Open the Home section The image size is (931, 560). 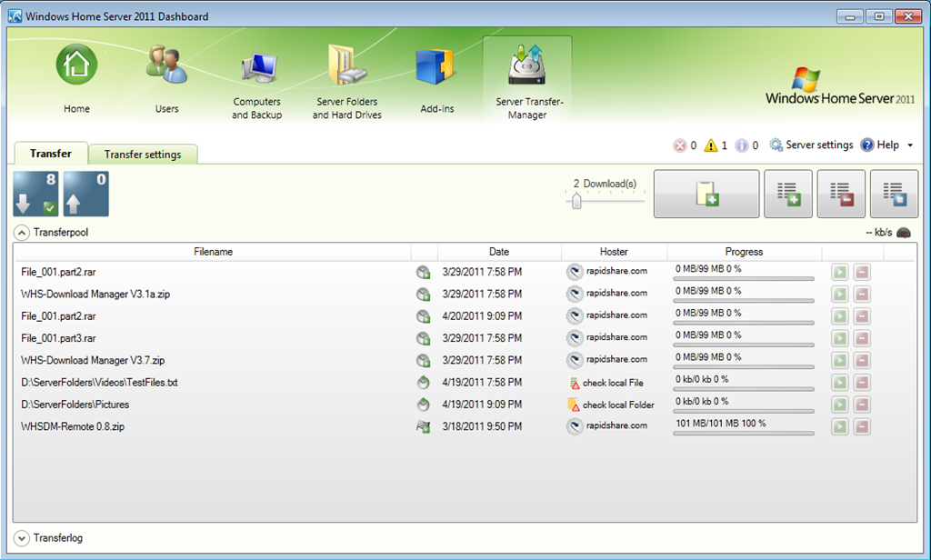[x=76, y=78]
